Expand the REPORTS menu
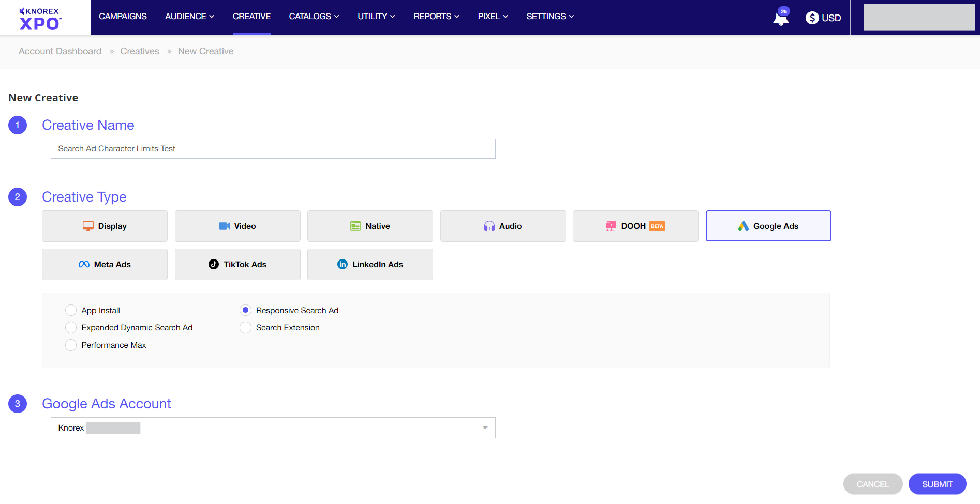Screen dimensions: 980x504 (x=436, y=16)
